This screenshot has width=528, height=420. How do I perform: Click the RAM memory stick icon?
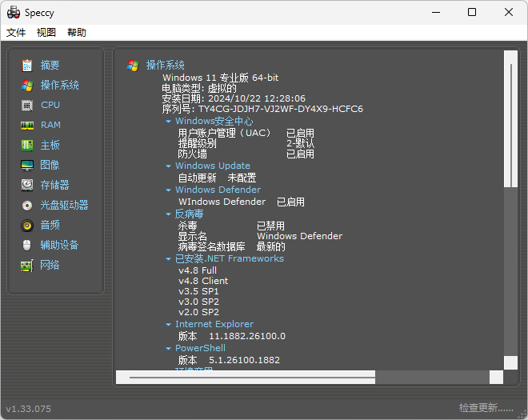27,126
